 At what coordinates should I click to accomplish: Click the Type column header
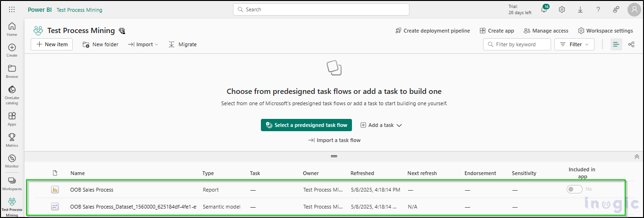pyautogui.click(x=208, y=173)
